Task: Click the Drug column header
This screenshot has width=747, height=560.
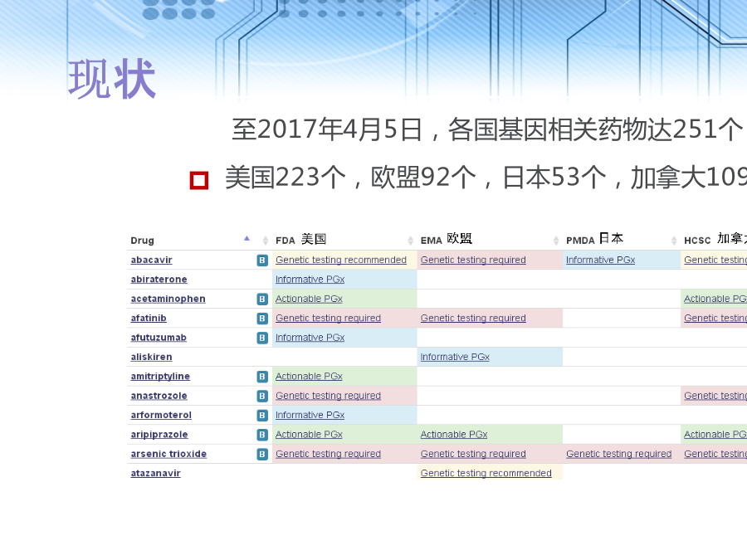Action: click(143, 241)
